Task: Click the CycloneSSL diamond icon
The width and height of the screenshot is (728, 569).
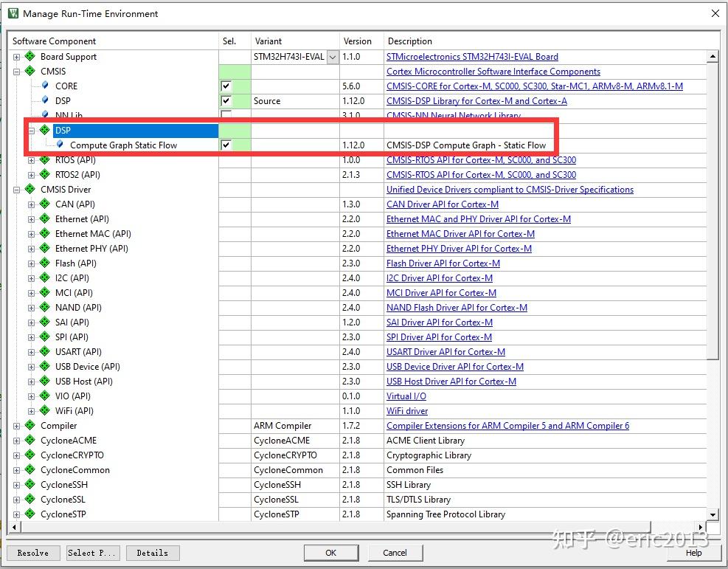Action: 30,500
